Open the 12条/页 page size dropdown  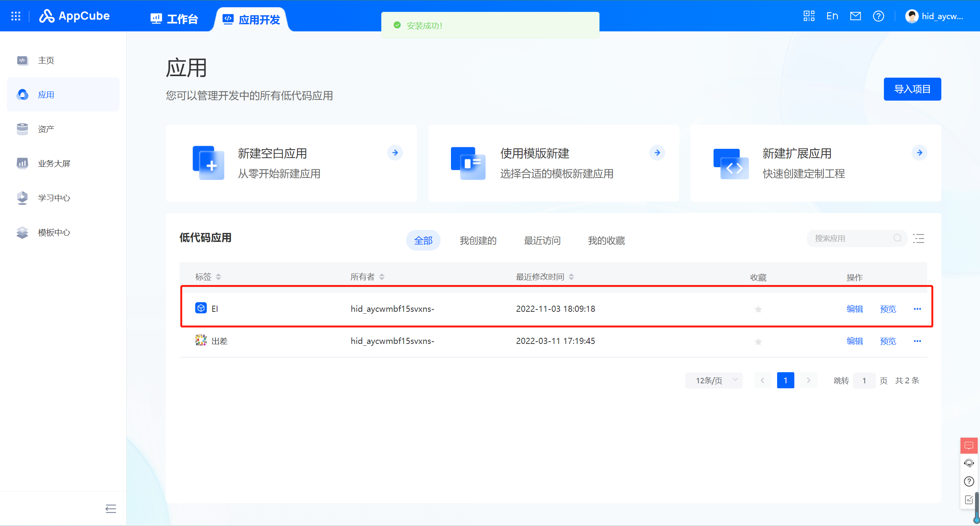click(713, 380)
